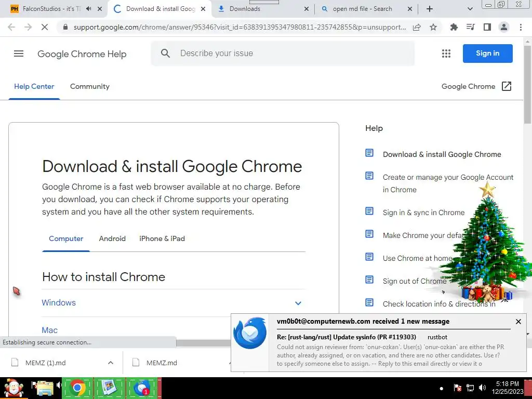Open Download & install Google Chrome help link

442,154
